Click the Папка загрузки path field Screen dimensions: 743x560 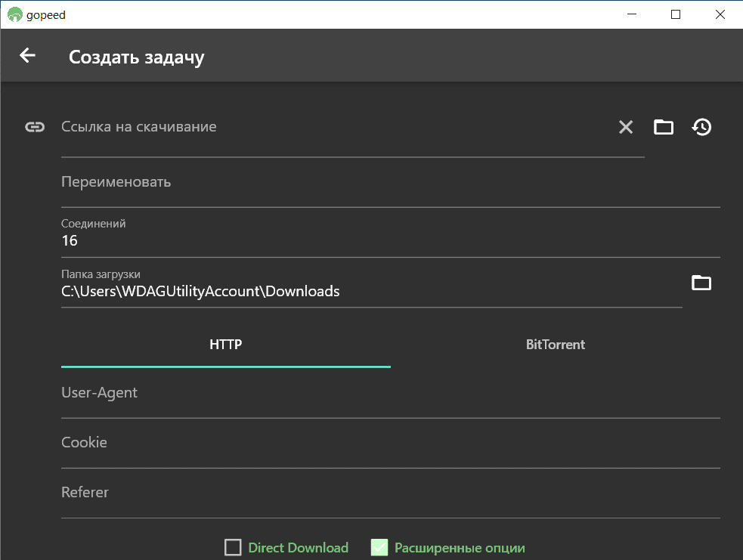pyautogui.click(x=372, y=286)
